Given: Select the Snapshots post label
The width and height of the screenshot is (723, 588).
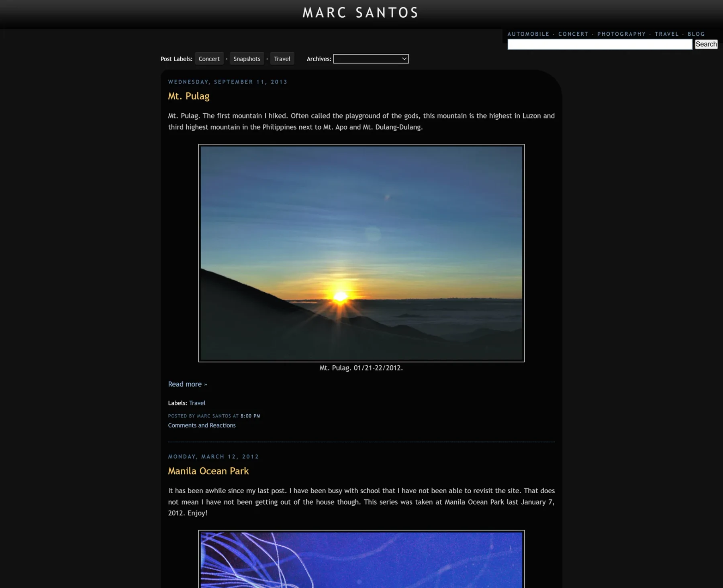Looking at the screenshot, I should 247,59.
